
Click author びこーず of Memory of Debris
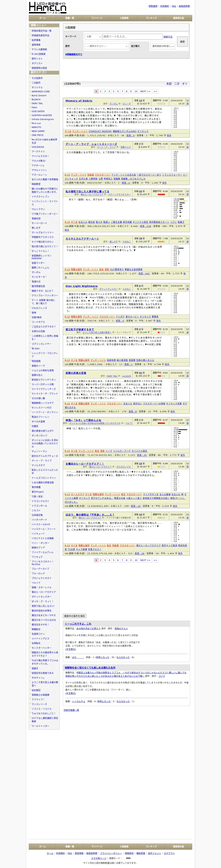point(127,104)
